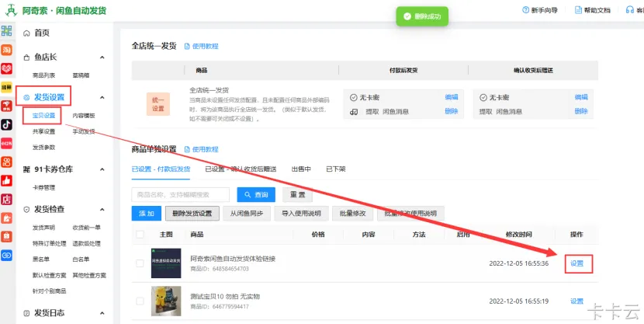Screen dimensions: 644x324
Task: Switch to 出售中 tab
Action: [301, 169]
